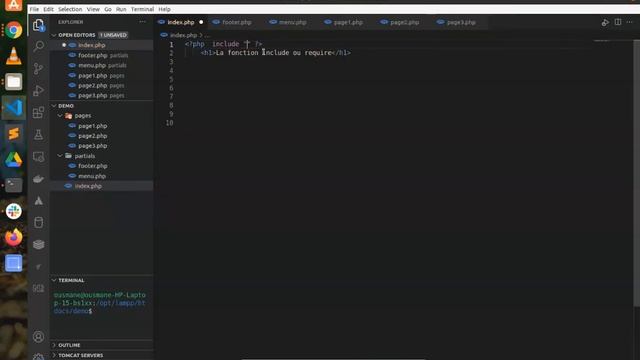Click line number 5 in gutter
Screen dimensions: 640x360
pyautogui.click(x=171, y=79)
